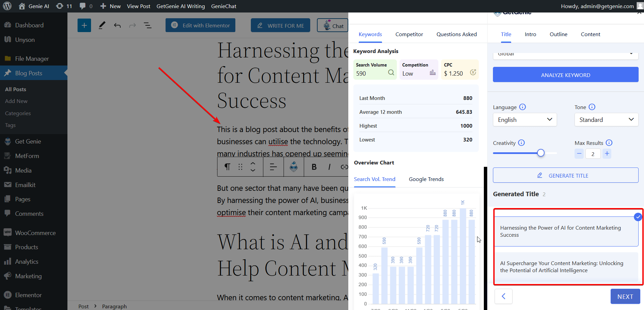Show the Language info tooltip icon
This screenshot has width=644, height=310.
coord(523,107)
